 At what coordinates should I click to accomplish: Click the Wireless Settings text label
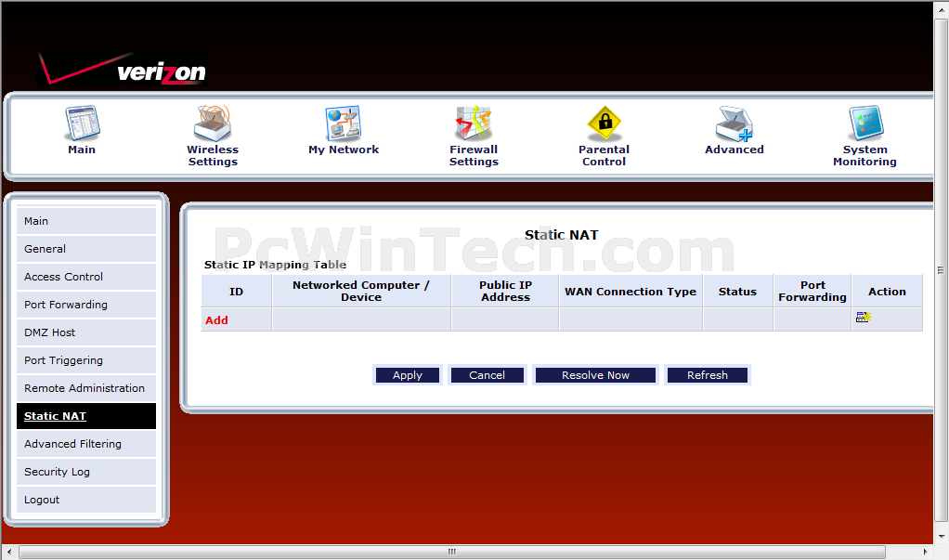[213, 156]
